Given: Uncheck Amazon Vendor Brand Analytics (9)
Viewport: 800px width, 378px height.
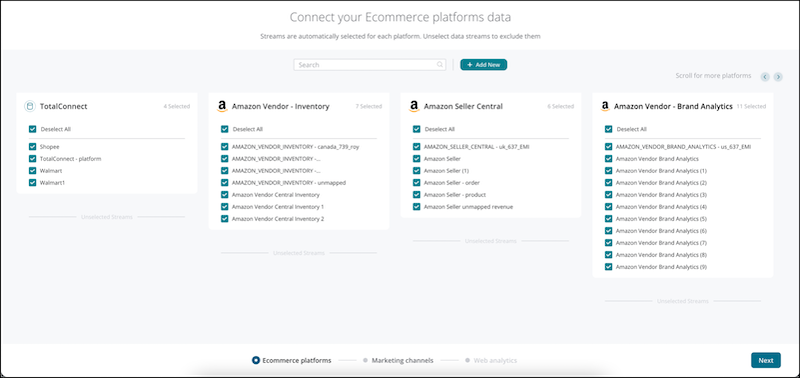Looking at the screenshot, I should pyautogui.click(x=608, y=267).
